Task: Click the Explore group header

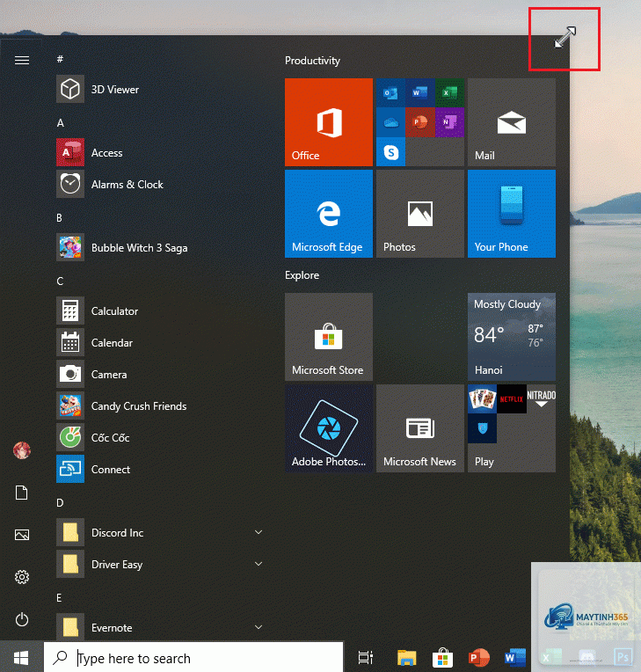Action: point(302,275)
